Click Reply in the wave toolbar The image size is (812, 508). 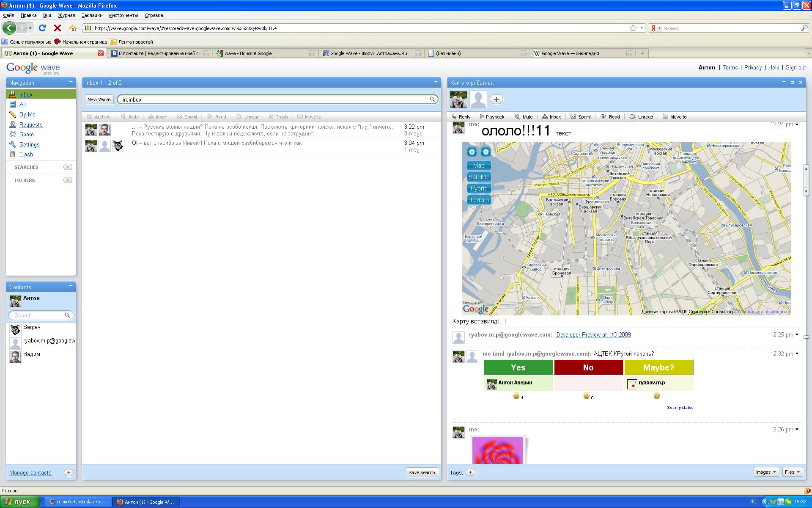[461, 117]
